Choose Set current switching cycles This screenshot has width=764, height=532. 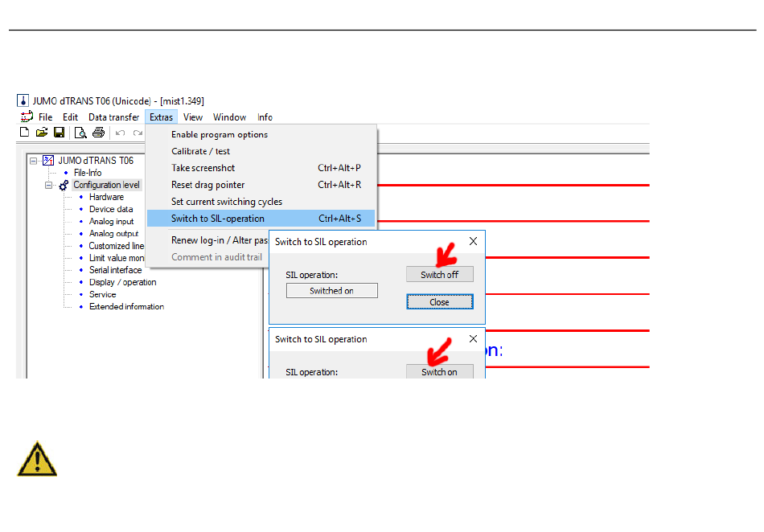[261, 202]
